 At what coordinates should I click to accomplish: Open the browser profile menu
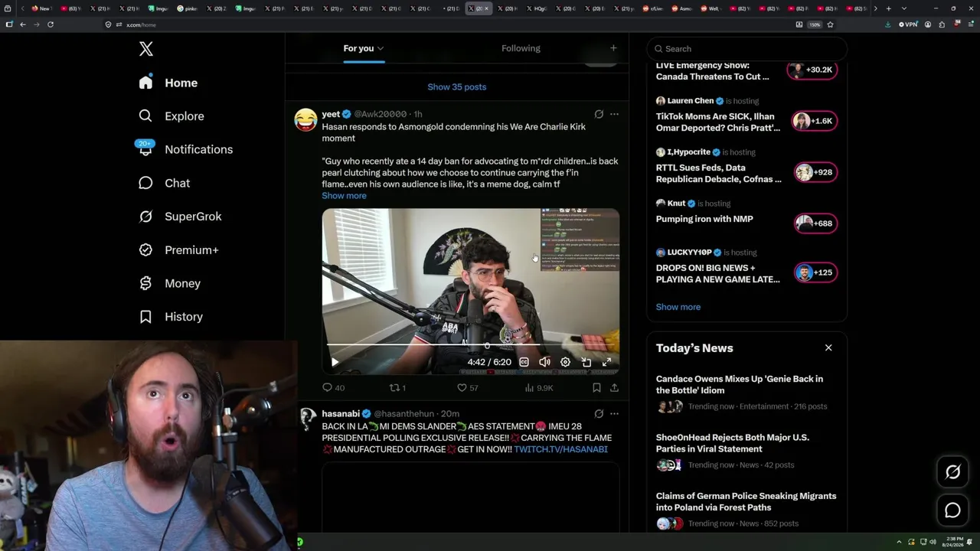928,24
